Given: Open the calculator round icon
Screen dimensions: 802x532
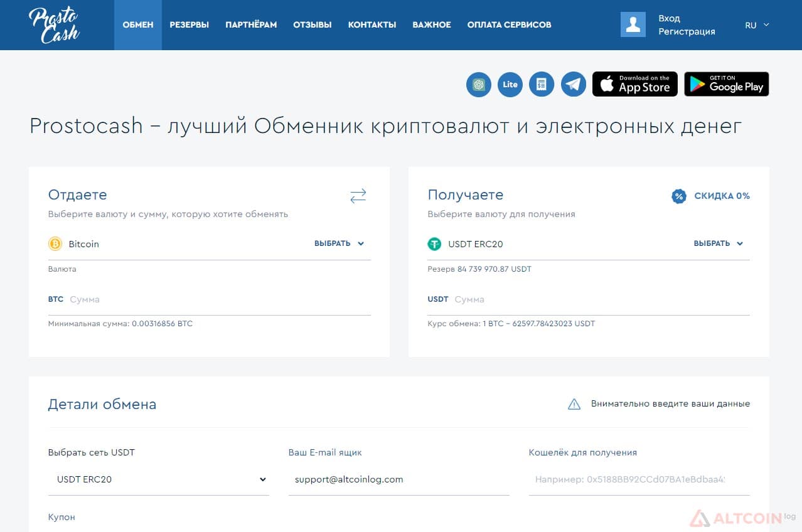Looking at the screenshot, I should pyautogui.click(x=542, y=84).
